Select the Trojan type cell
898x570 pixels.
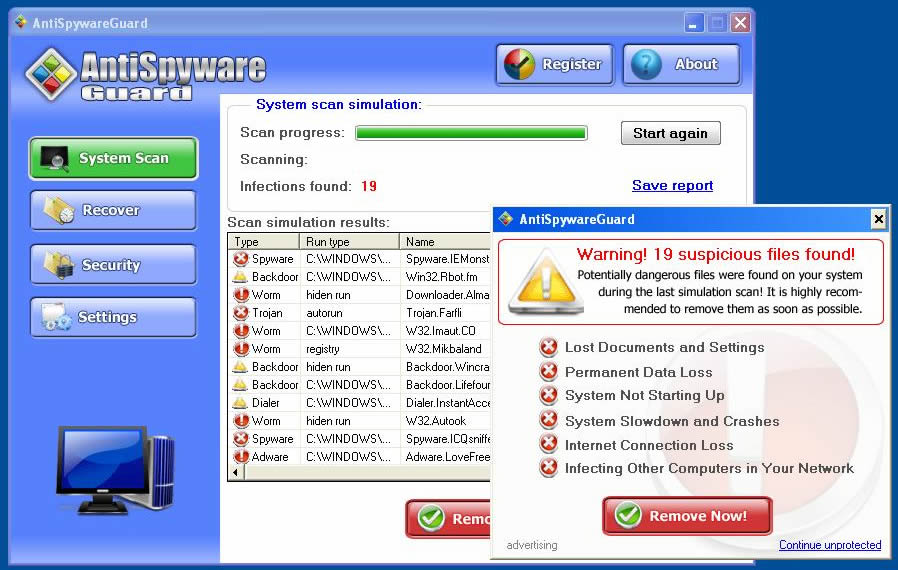[x=267, y=313]
